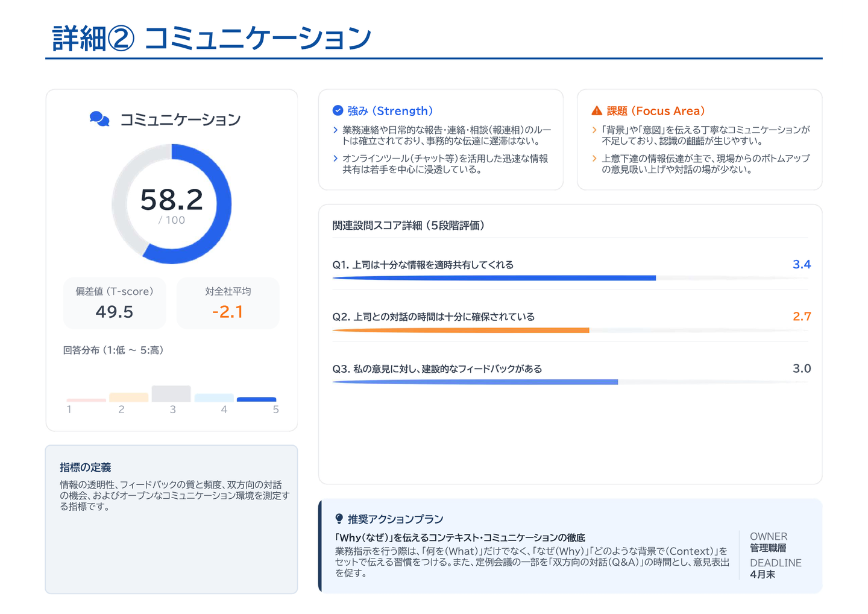Click the orange Q2 score bar
The height and width of the screenshot is (614, 868).
[x=461, y=330]
